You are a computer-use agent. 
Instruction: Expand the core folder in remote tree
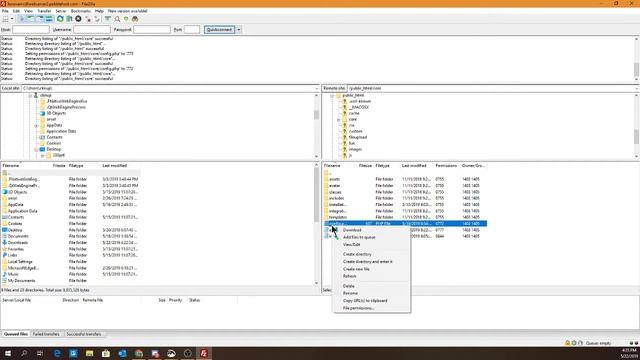point(338,120)
